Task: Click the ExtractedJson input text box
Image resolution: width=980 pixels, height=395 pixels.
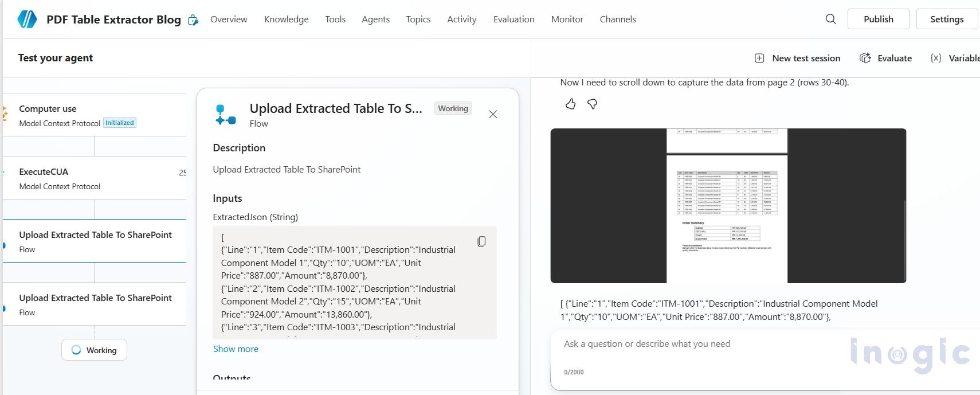Action: click(x=355, y=283)
